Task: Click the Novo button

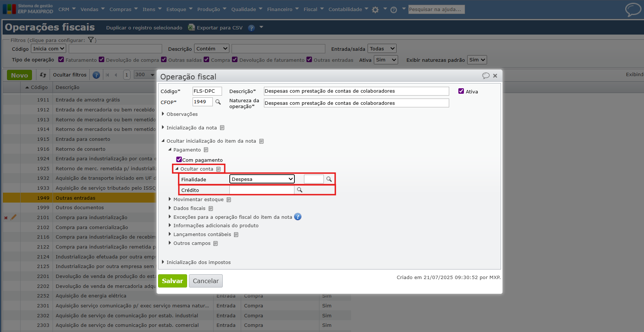Action: (19, 75)
